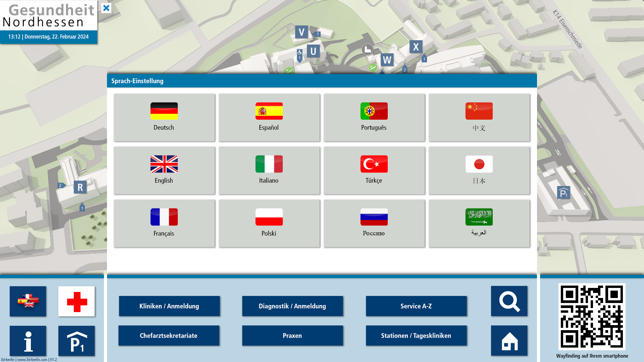Screen dimensions: 644x362
Task: Open the search magnifier icon
Action: click(509, 301)
